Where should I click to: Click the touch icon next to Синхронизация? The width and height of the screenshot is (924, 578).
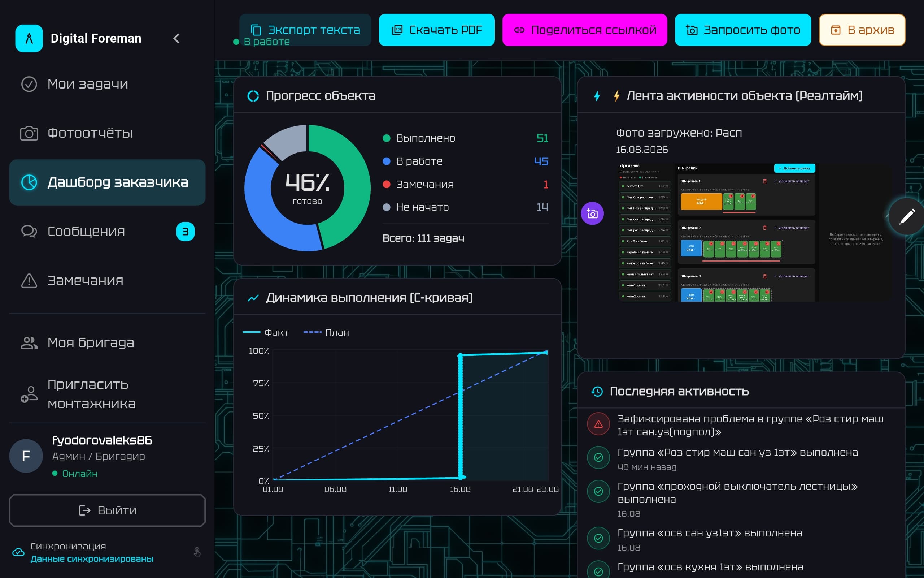click(x=197, y=552)
